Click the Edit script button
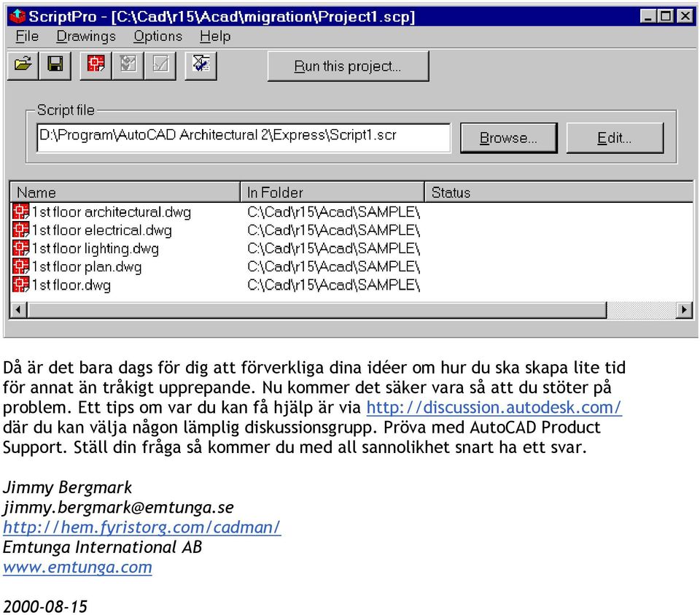This screenshot has height=615, width=700. (615, 138)
